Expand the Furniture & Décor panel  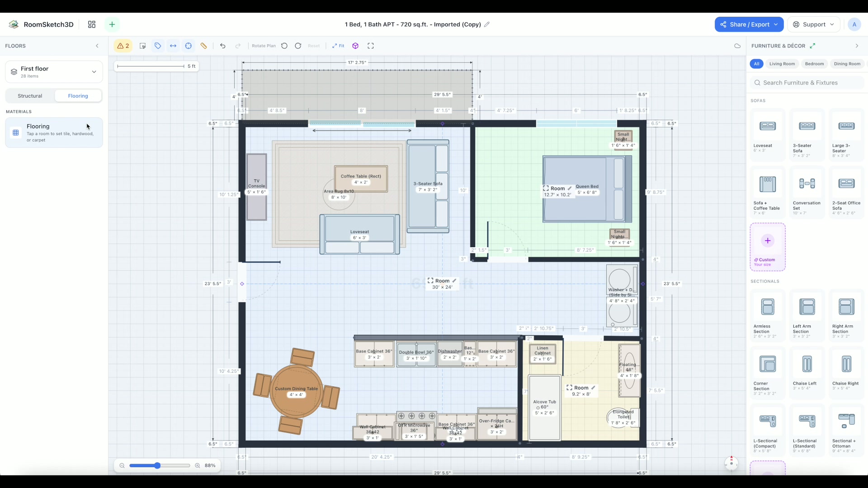(x=812, y=46)
